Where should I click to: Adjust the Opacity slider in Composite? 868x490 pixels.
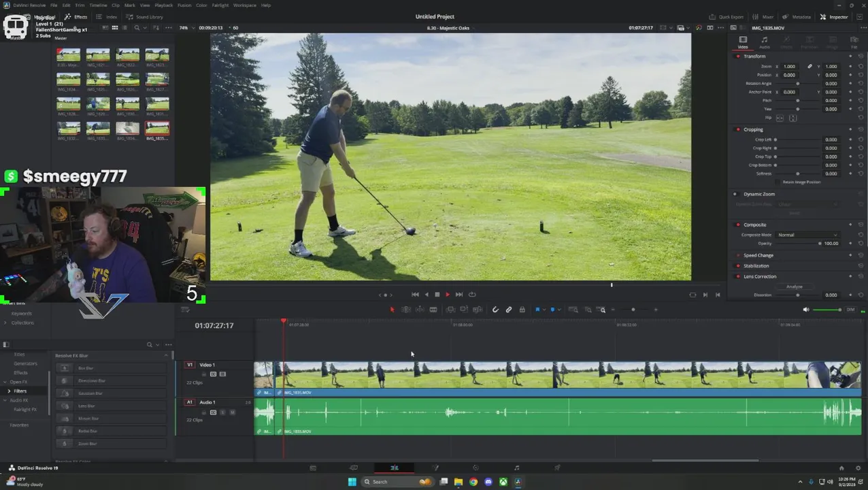point(799,243)
